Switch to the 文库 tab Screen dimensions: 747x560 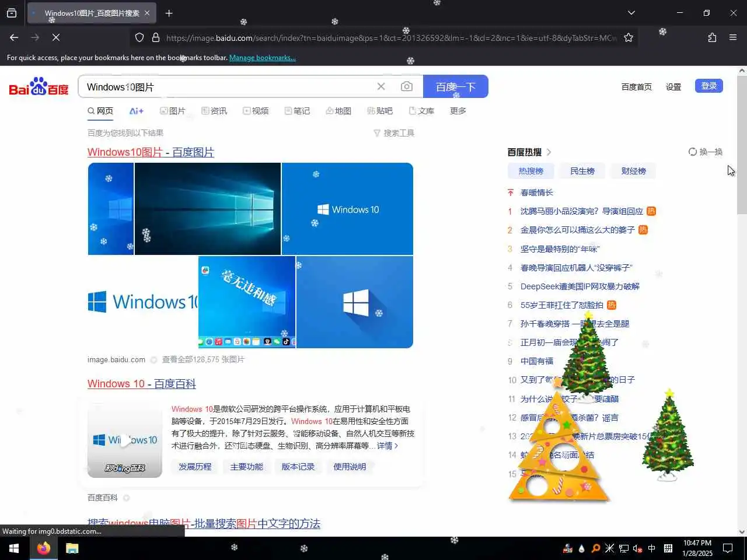click(x=421, y=111)
